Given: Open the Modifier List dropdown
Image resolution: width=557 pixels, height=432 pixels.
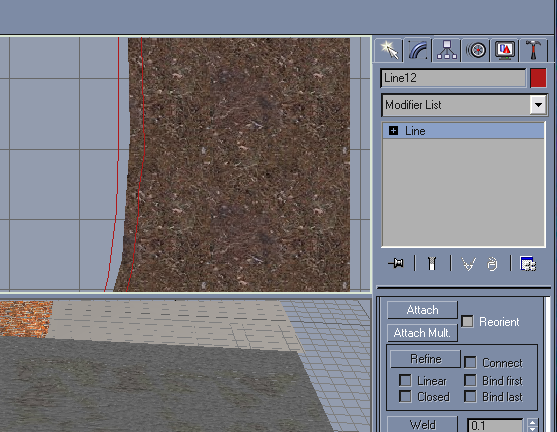Looking at the screenshot, I should pyautogui.click(x=465, y=105).
